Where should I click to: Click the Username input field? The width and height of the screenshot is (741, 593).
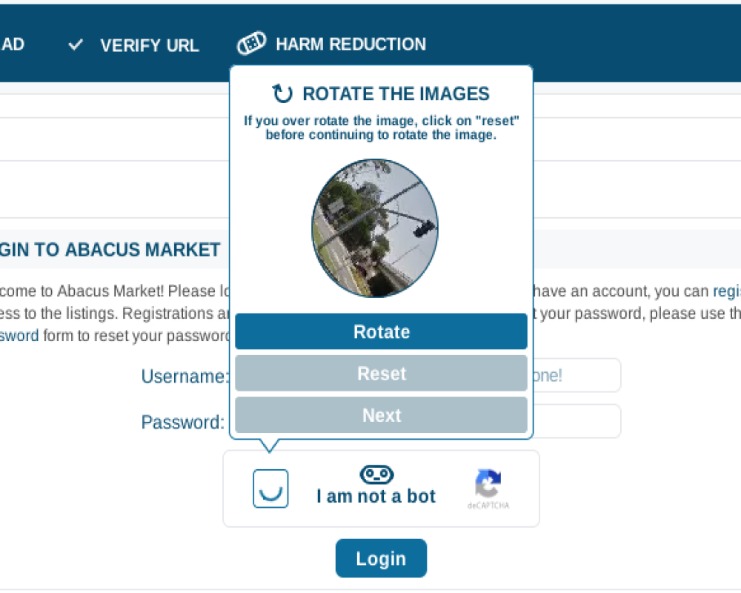pos(577,375)
